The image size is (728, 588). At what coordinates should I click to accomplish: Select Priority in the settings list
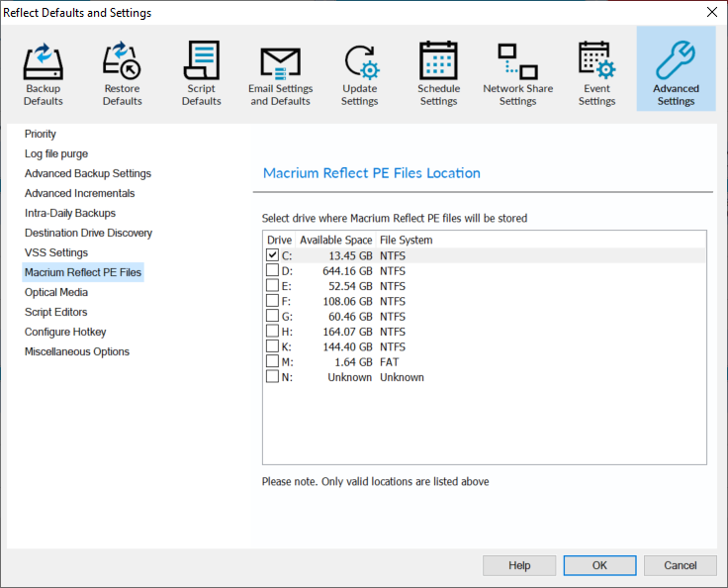pyautogui.click(x=41, y=134)
